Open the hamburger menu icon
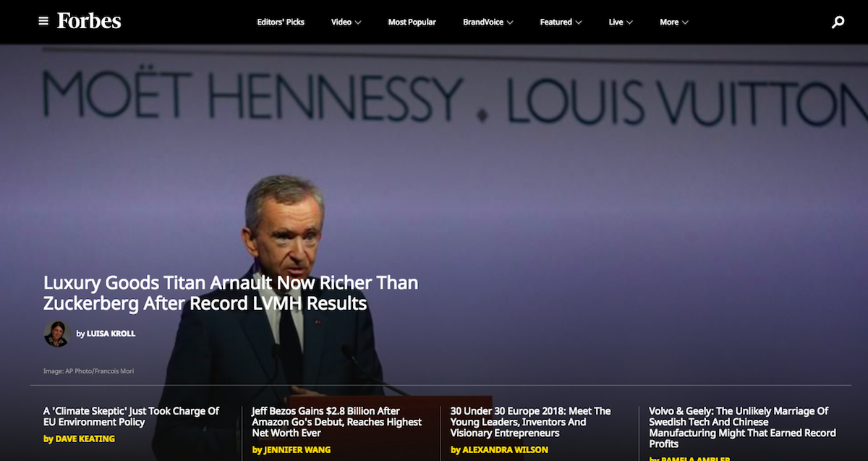The image size is (868, 461). point(43,21)
